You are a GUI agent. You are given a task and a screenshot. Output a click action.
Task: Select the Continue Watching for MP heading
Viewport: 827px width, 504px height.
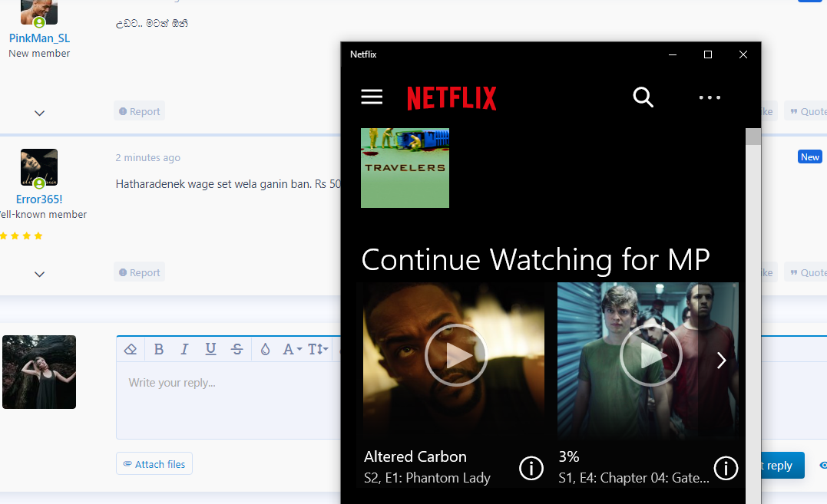535,259
